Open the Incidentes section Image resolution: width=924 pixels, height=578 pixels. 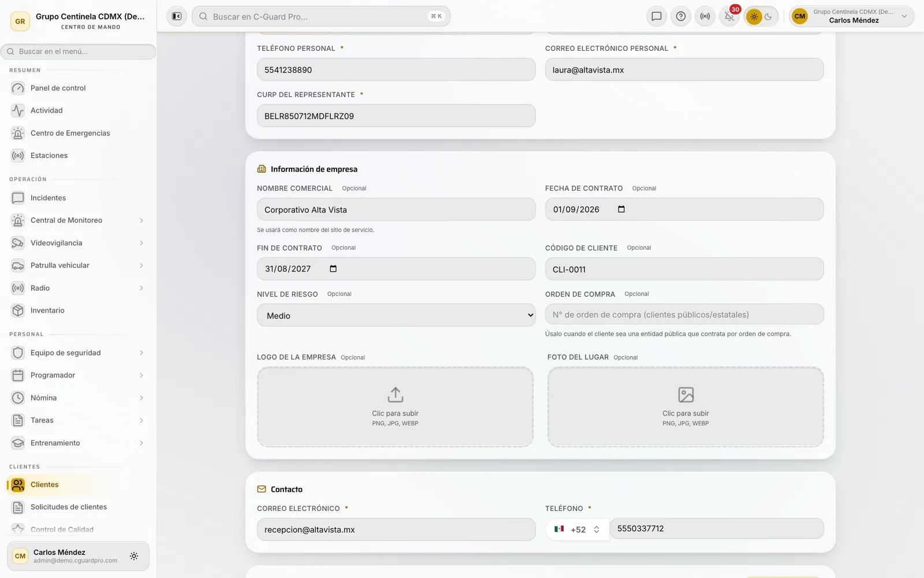(78, 198)
